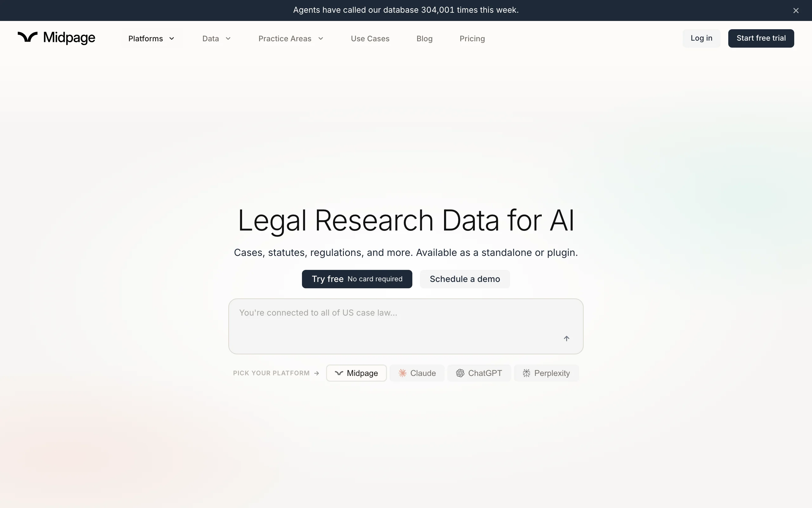Expand the Platforms dropdown menu
This screenshot has height=508, width=812.
pyautogui.click(x=152, y=39)
